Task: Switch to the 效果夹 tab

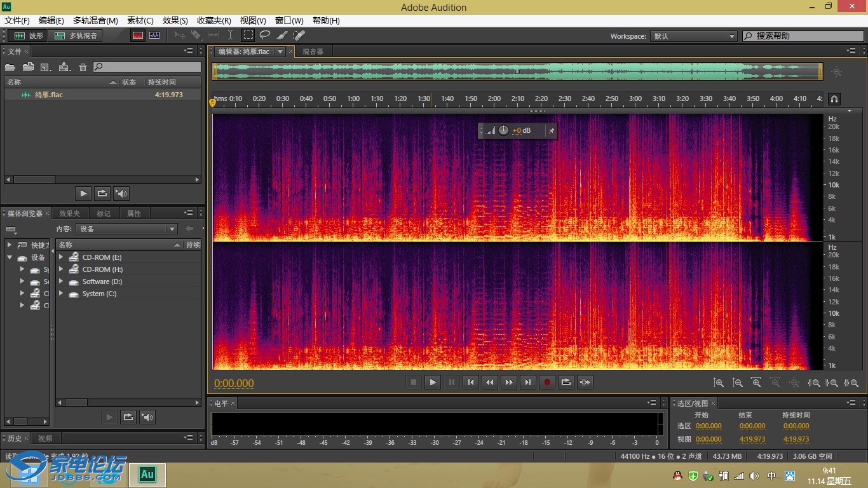Action: 69,213
